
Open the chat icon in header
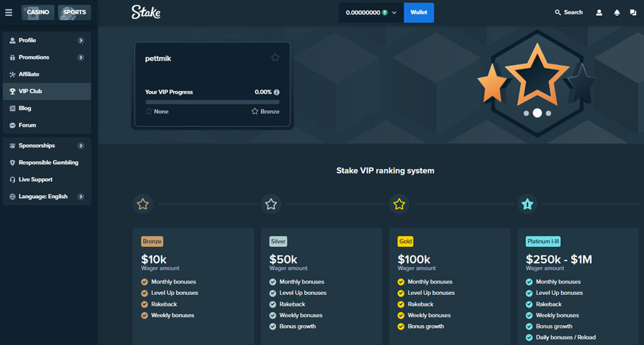tap(633, 12)
